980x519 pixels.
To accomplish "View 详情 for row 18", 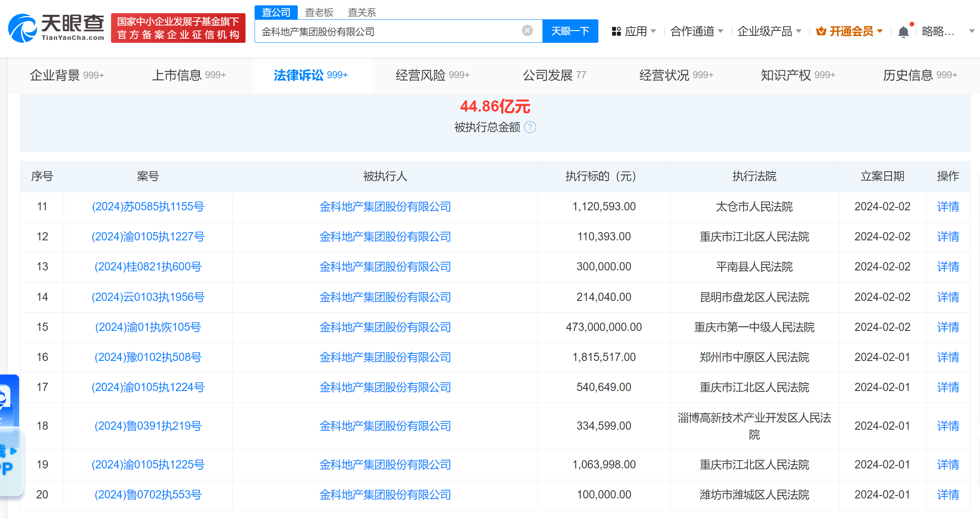I will point(948,426).
